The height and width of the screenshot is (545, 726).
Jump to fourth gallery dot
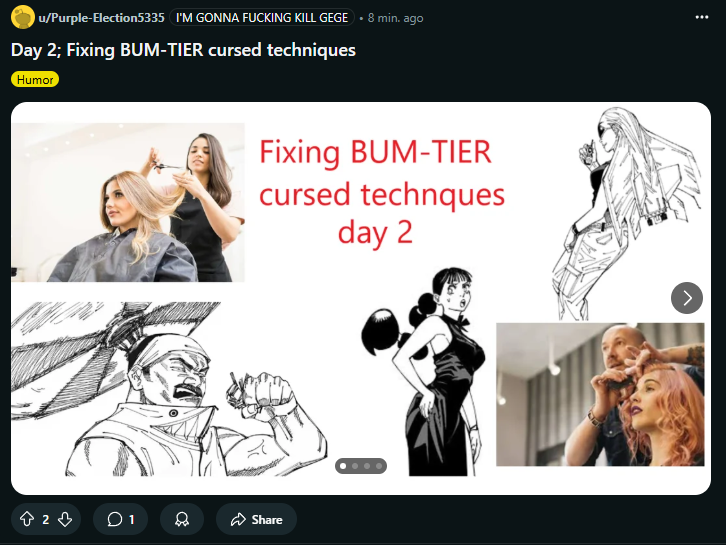click(379, 466)
